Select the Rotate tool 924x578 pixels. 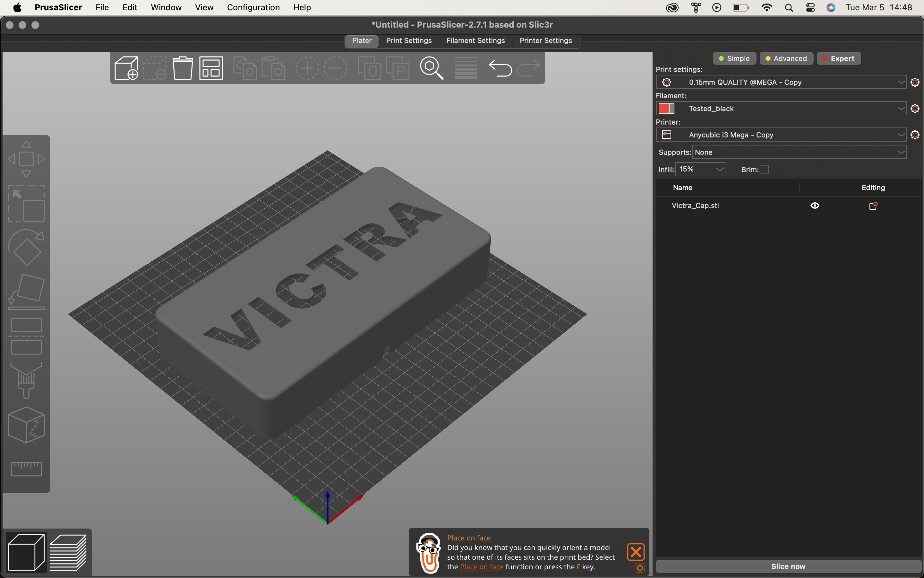pos(26,247)
